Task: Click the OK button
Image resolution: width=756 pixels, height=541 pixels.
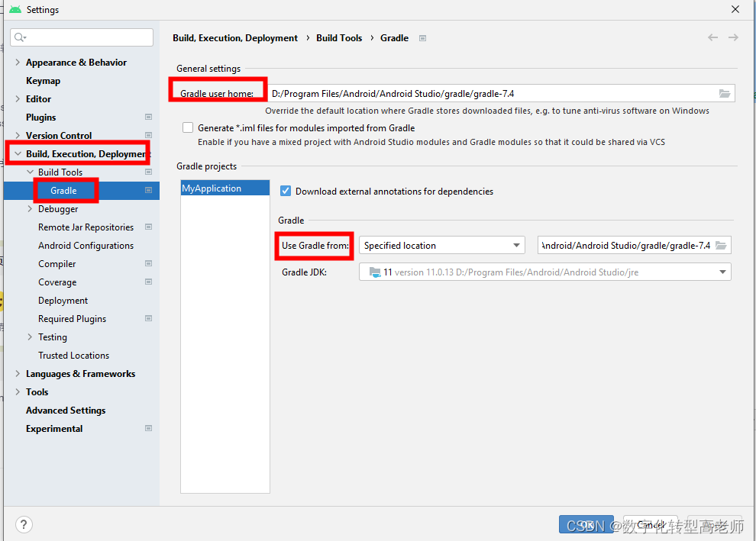Action: click(x=586, y=525)
